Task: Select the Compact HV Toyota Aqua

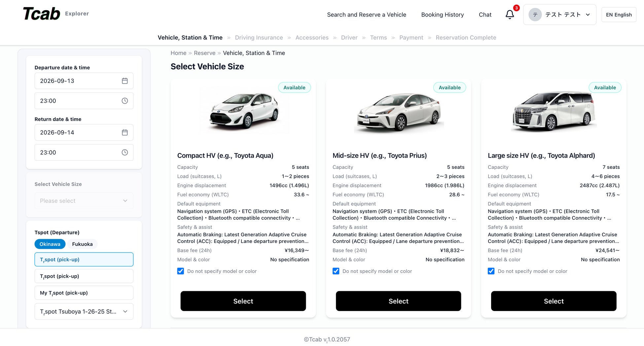Action: [243, 301]
